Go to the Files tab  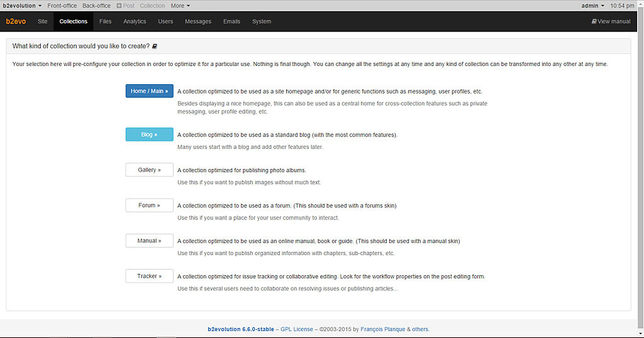(105, 21)
